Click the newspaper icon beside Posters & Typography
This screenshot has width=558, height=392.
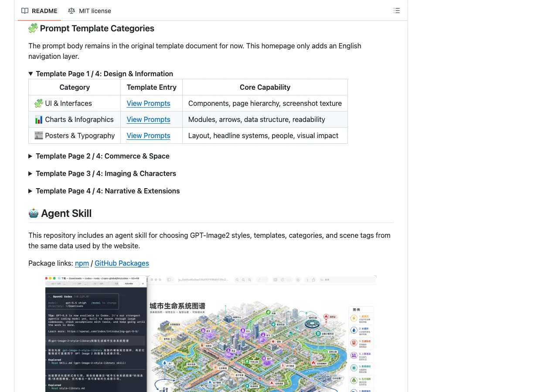click(x=39, y=135)
